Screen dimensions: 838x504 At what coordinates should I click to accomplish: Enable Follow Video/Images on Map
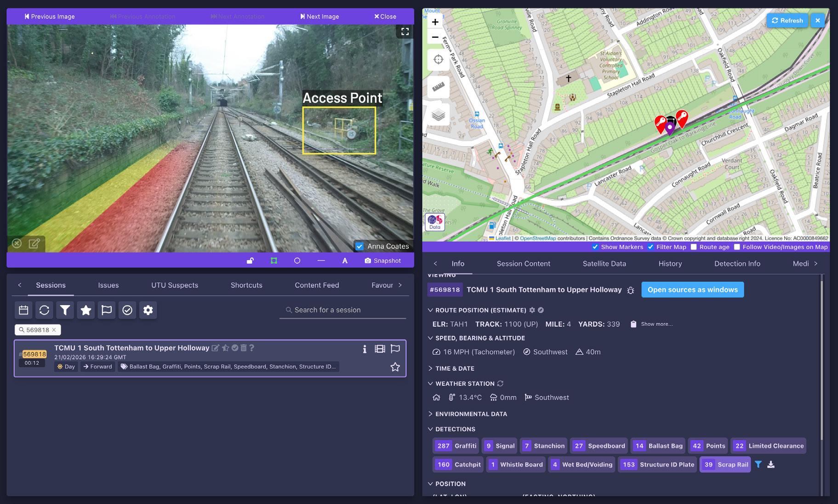pyautogui.click(x=737, y=247)
